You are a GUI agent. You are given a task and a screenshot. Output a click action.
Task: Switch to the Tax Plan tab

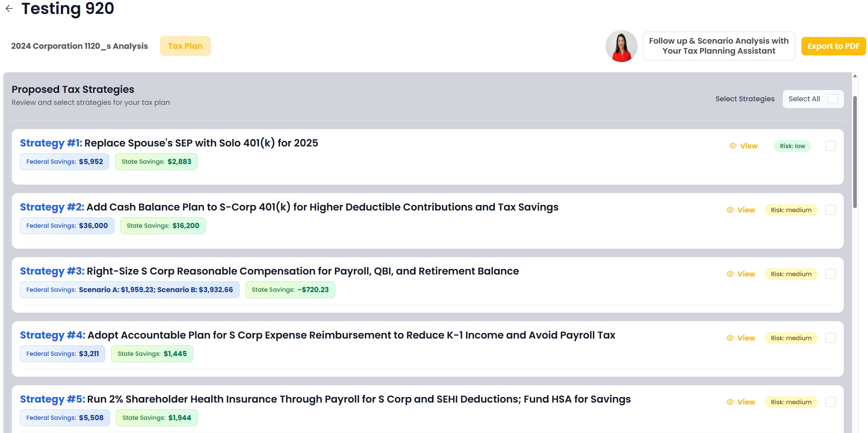(185, 46)
